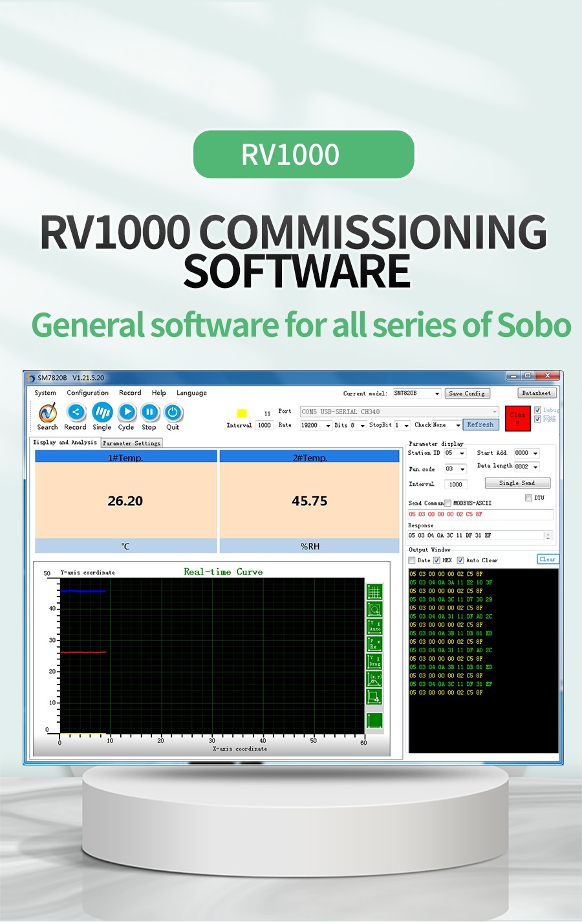
Task: Run a Single read from toolbar
Action: pyautogui.click(x=102, y=412)
